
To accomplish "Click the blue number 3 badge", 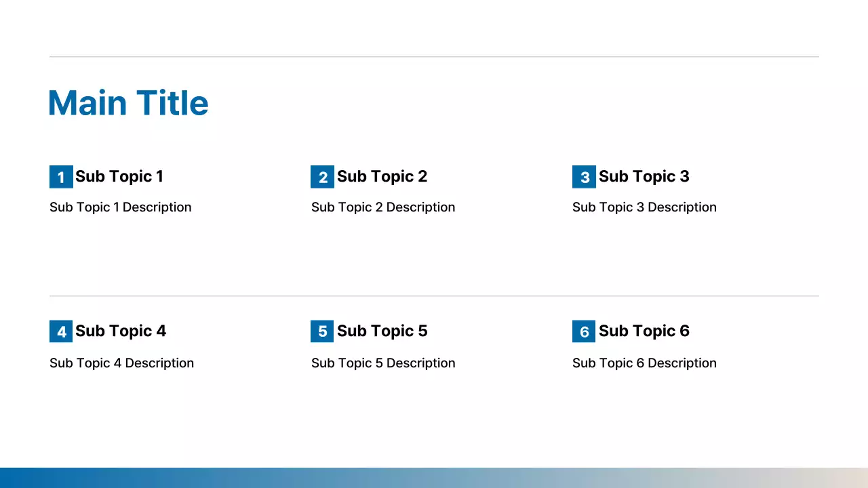I will (x=584, y=177).
